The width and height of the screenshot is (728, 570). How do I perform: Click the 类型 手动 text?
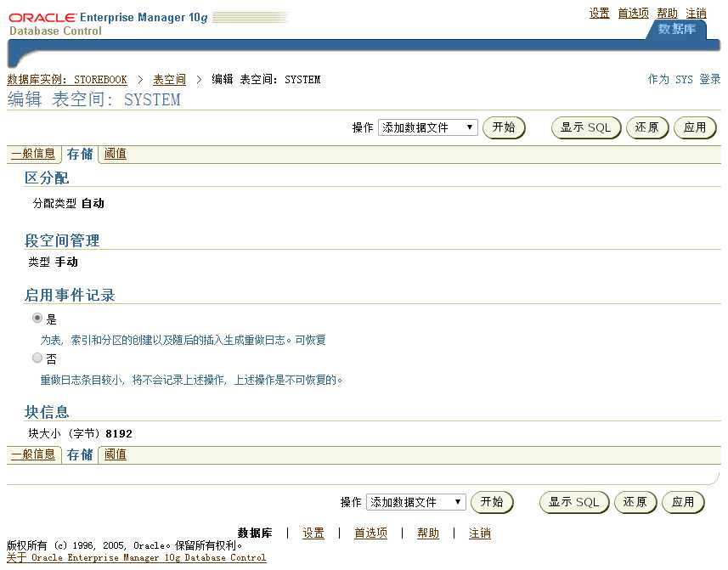click(x=53, y=262)
